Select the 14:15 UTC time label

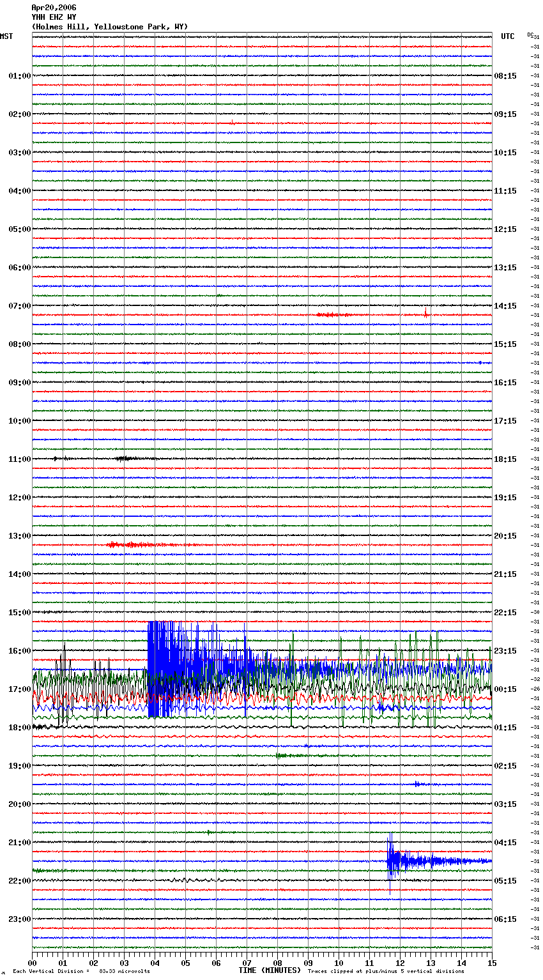coord(505,306)
